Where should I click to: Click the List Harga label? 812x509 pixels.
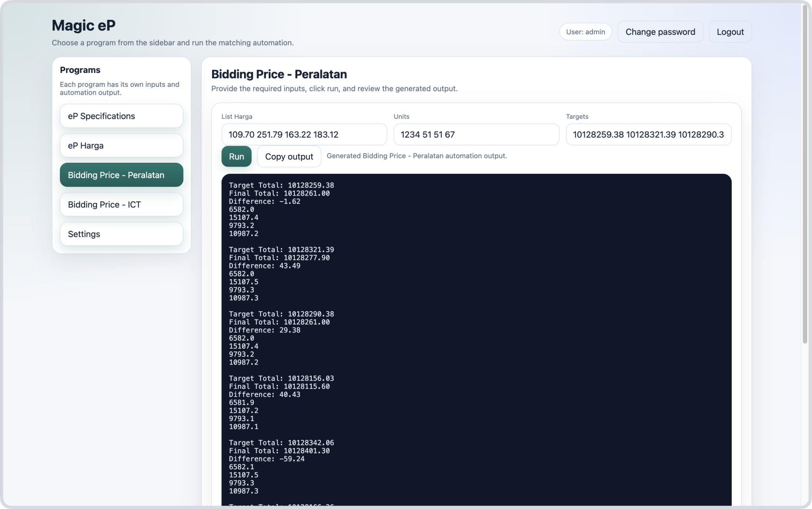point(237,116)
